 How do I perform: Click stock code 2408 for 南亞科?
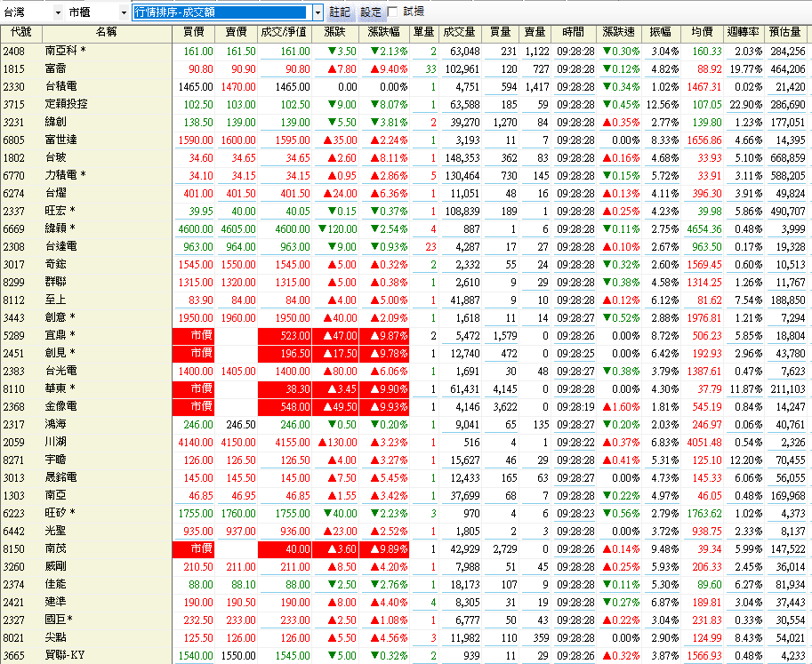[x=14, y=52]
